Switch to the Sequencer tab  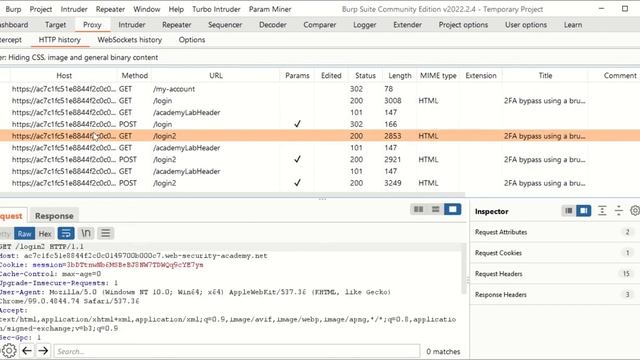(x=225, y=24)
